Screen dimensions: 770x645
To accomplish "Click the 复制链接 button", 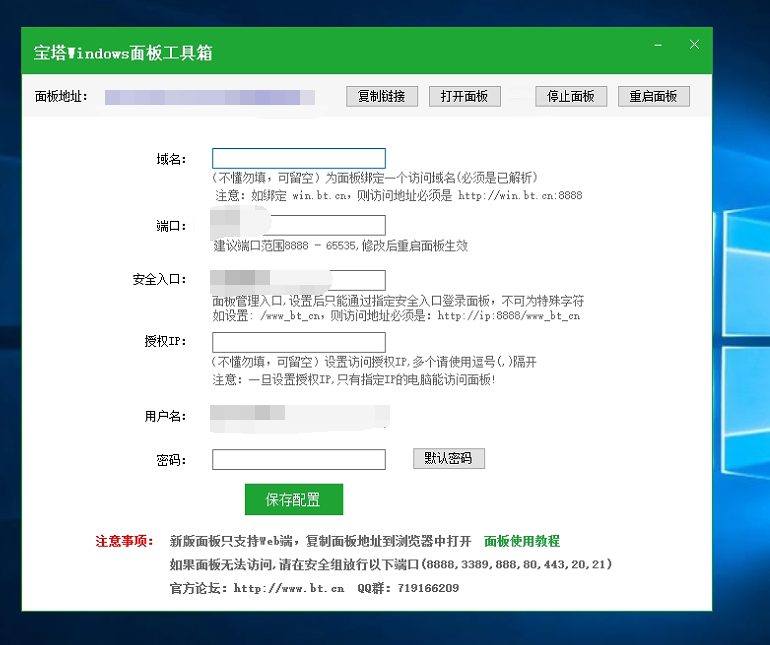I will click(x=382, y=96).
